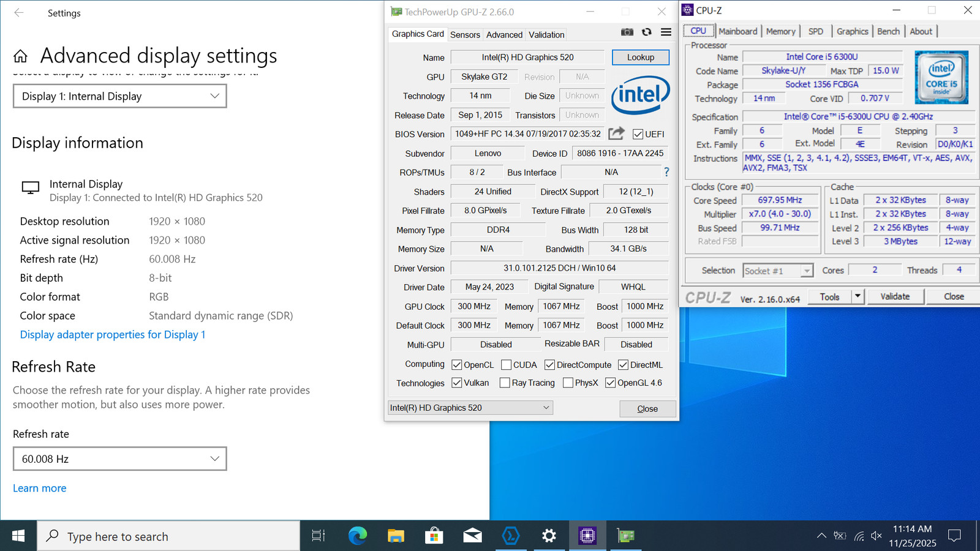This screenshot has width=980, height=551.
Task: Open the network Wi-Fi tray icon
Action: (859, 536)
